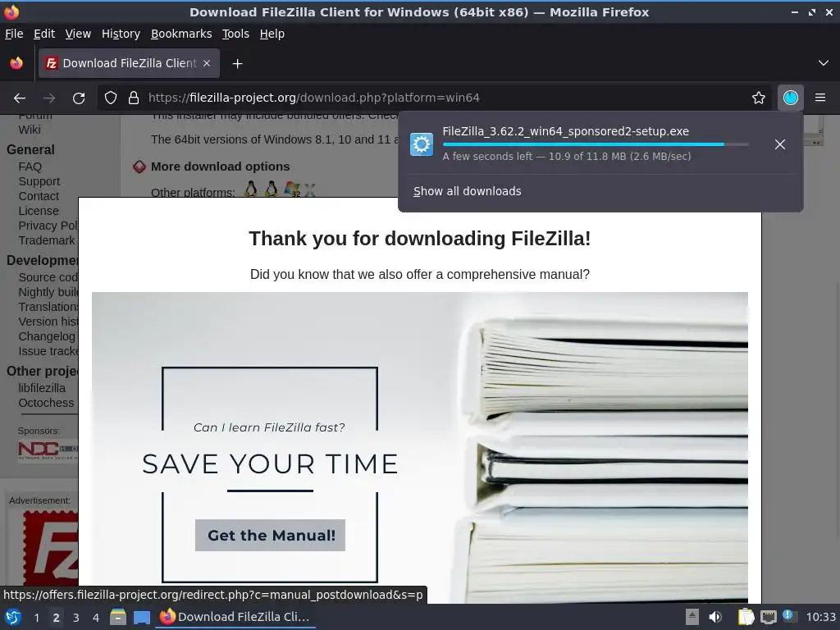
Task: Open the View menu
Action: 78,34
